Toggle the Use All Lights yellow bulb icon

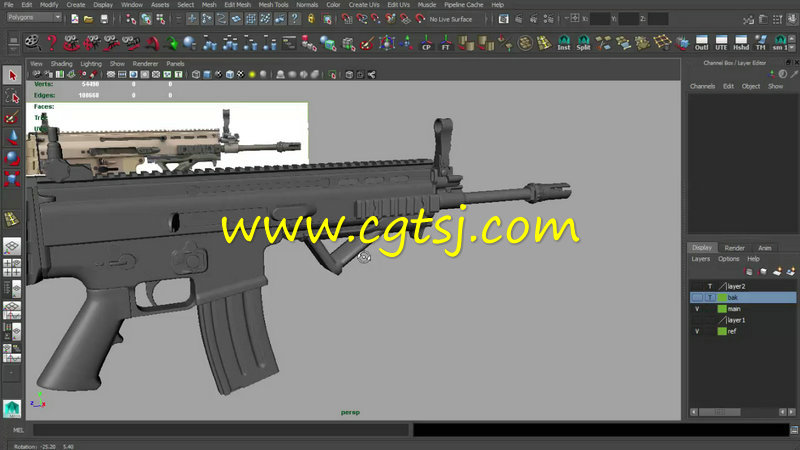click(x=252, y=74)
